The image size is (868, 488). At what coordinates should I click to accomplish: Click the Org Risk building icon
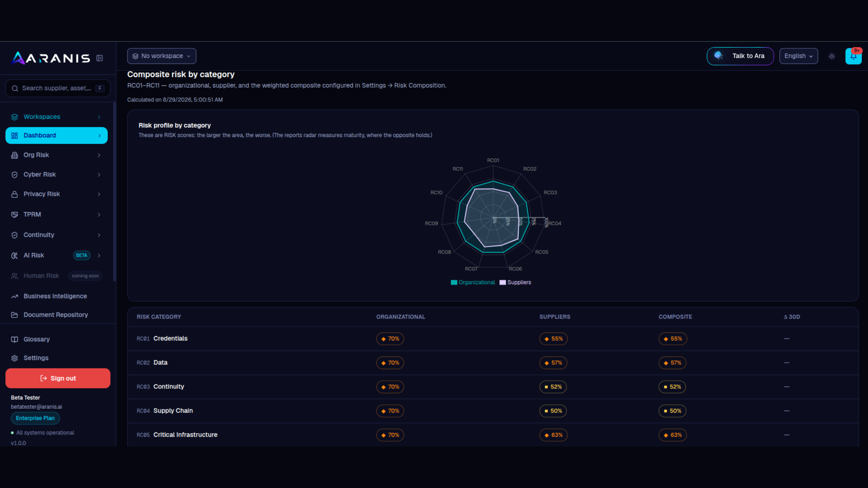15,155
